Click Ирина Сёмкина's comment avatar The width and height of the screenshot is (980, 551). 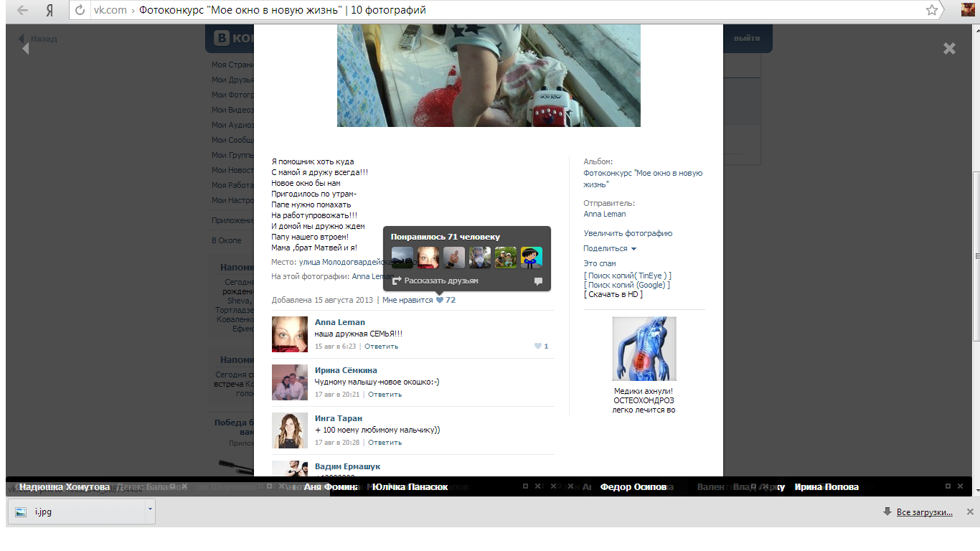coord(290,382)
